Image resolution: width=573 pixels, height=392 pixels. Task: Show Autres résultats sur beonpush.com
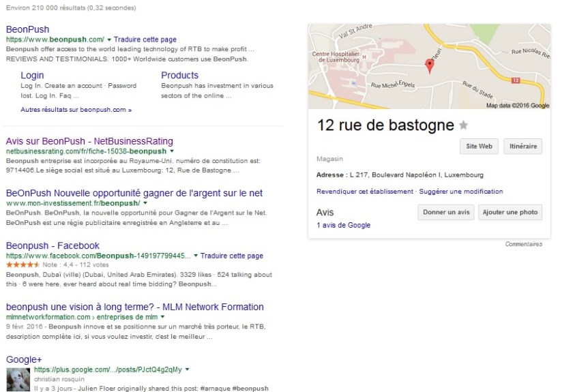76,110
